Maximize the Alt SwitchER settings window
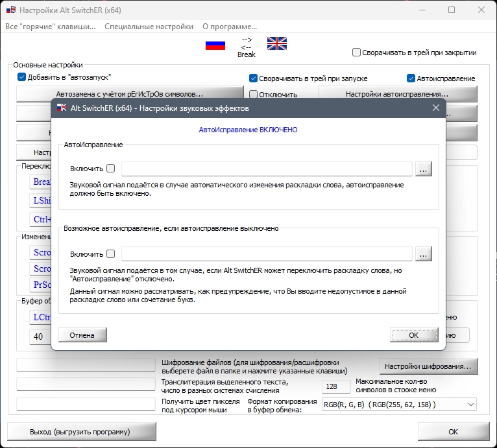This screenshot has width=497, height=448. click(452, 10)
